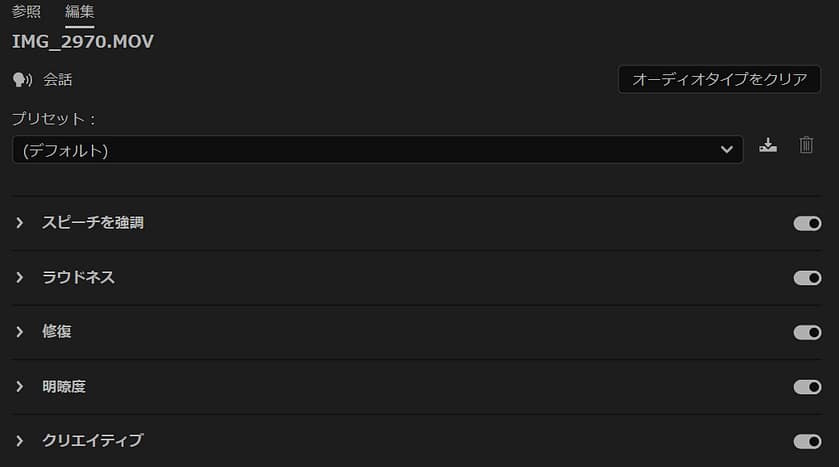Expand the スピーチを強調 section chevron

point(19,223)
